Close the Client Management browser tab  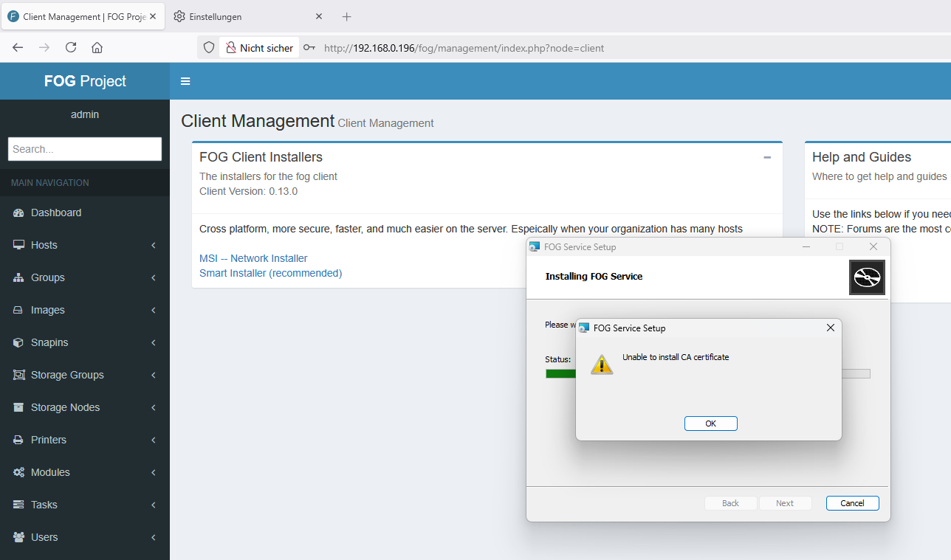(153, 16)
